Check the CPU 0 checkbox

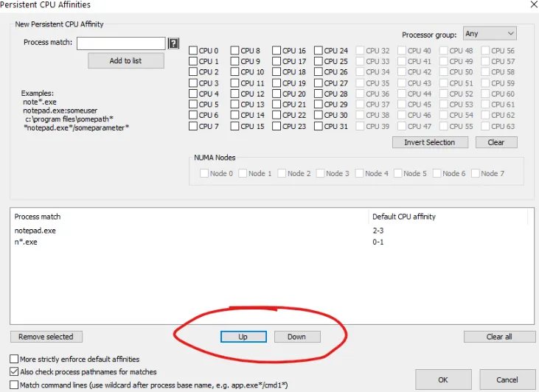[x=193, y=51]
